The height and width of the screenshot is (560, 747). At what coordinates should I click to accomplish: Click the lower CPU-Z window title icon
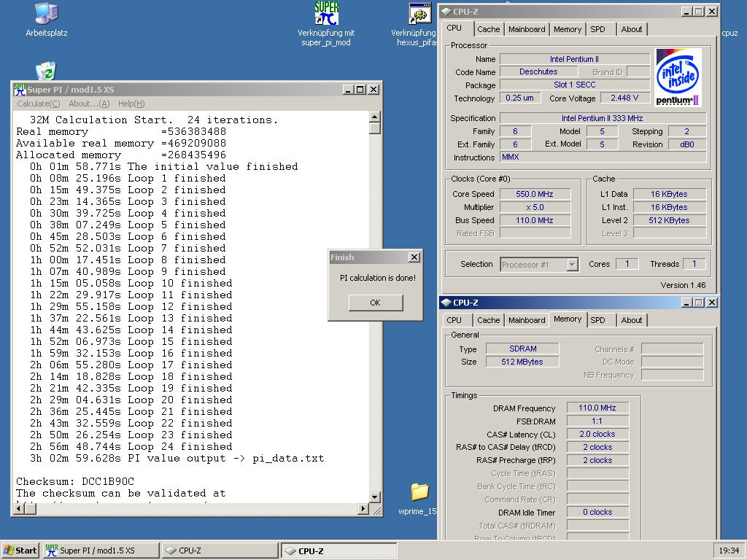pyautogui.click(x=446, y=303)
